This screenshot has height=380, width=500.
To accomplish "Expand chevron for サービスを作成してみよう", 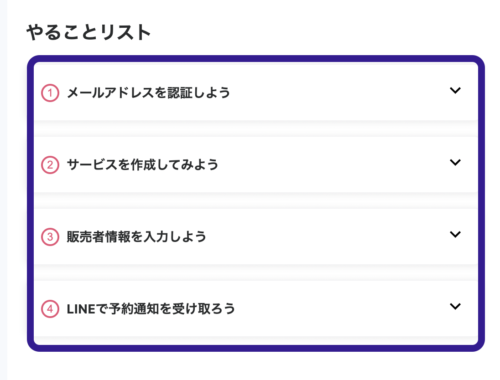I will (x=455, y=162).
